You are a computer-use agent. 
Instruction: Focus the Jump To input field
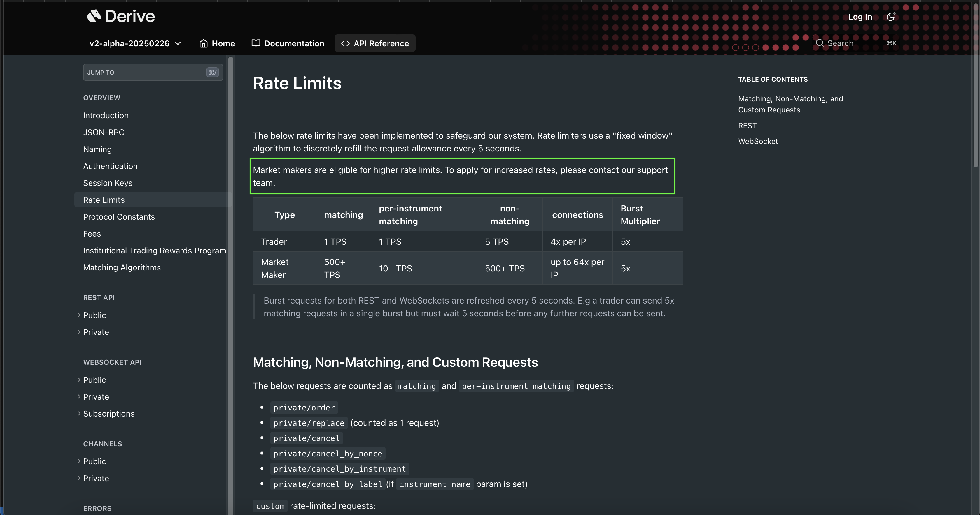[145, 72]
